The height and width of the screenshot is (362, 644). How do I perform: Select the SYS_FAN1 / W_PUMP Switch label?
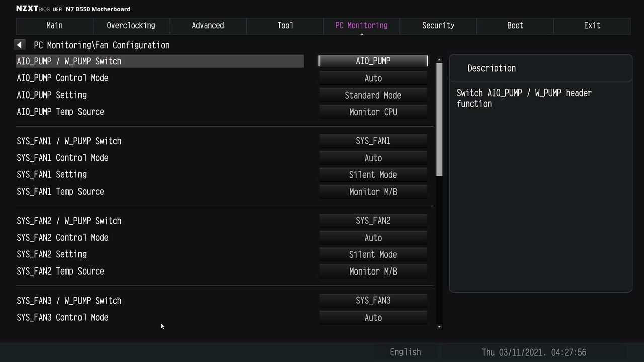[x=69, y=141]
